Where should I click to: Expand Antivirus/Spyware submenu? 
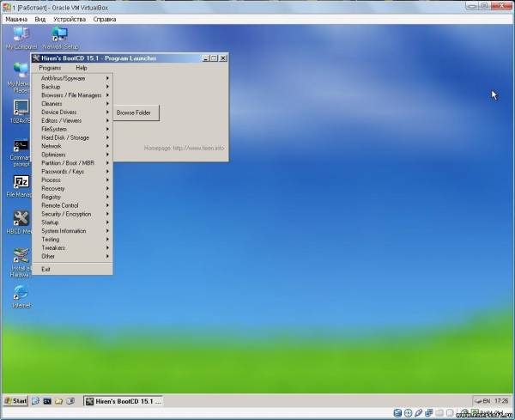(x=72, y=78)
